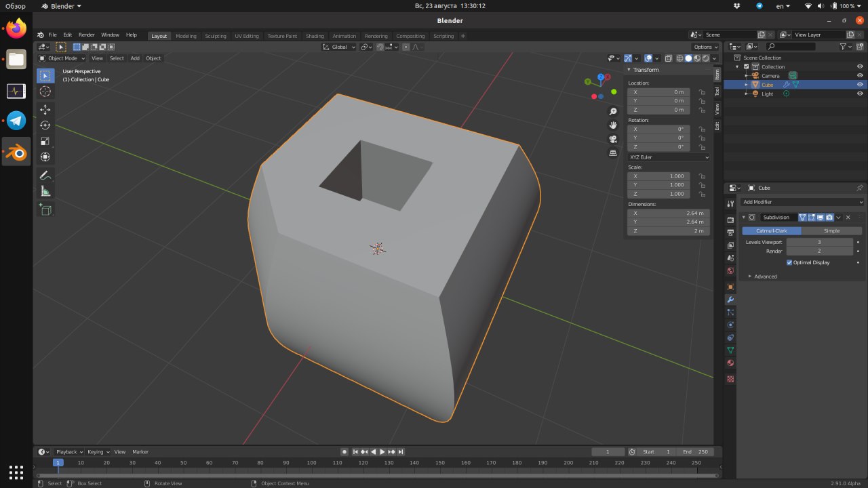Open Telegram from the Ubuntu dock

tap(16, 121)
